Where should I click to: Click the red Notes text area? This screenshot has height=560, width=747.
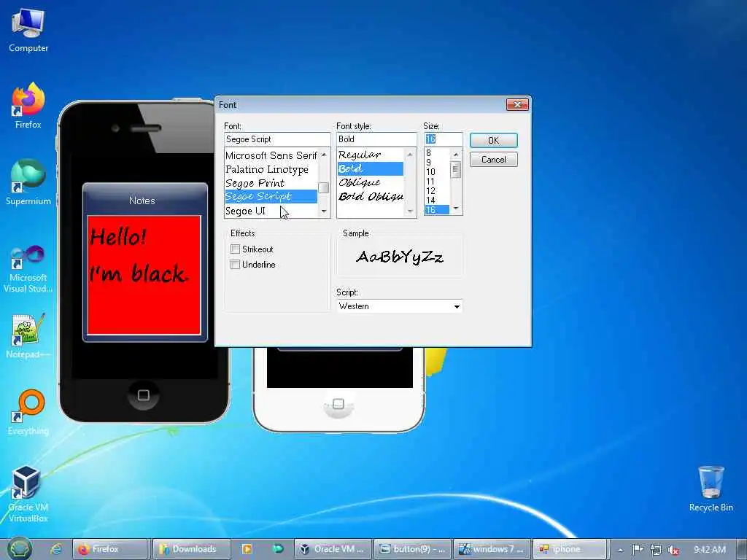(144, 275)
